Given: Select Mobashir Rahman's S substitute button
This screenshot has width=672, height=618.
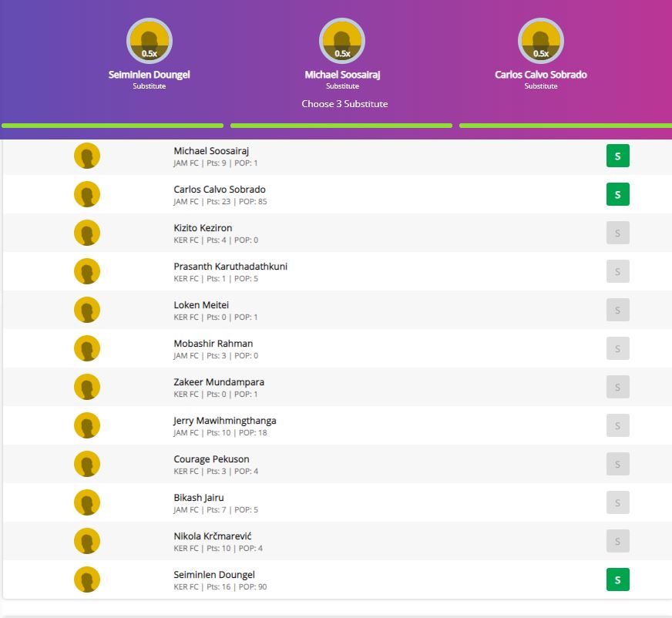Looking at the screenshot, I should point(617,348).
